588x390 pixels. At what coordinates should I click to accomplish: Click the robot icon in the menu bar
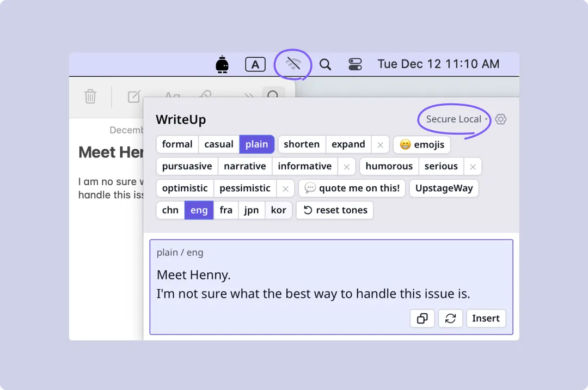point(222,64)
